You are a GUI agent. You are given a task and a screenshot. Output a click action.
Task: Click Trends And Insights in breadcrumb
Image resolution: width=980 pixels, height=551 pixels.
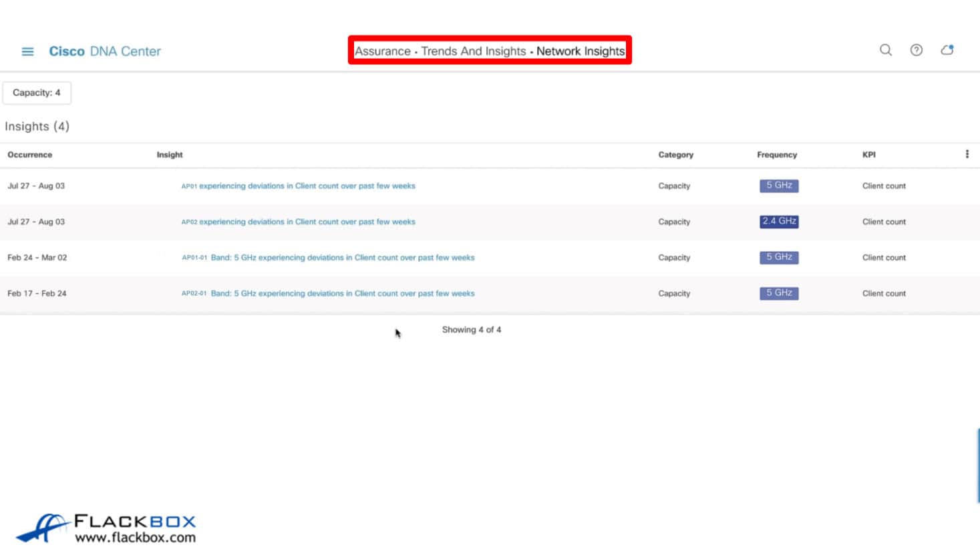(473, 51)
